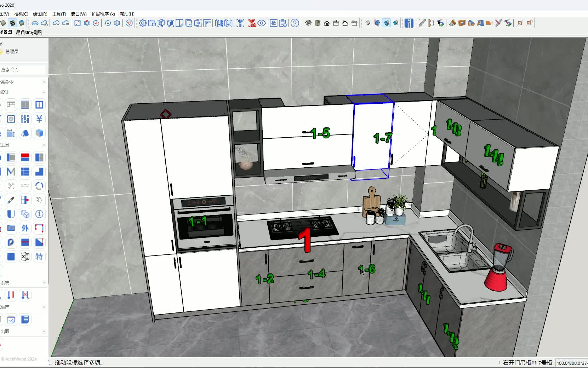Collapse the 出图 section chevron

point(44,331)
